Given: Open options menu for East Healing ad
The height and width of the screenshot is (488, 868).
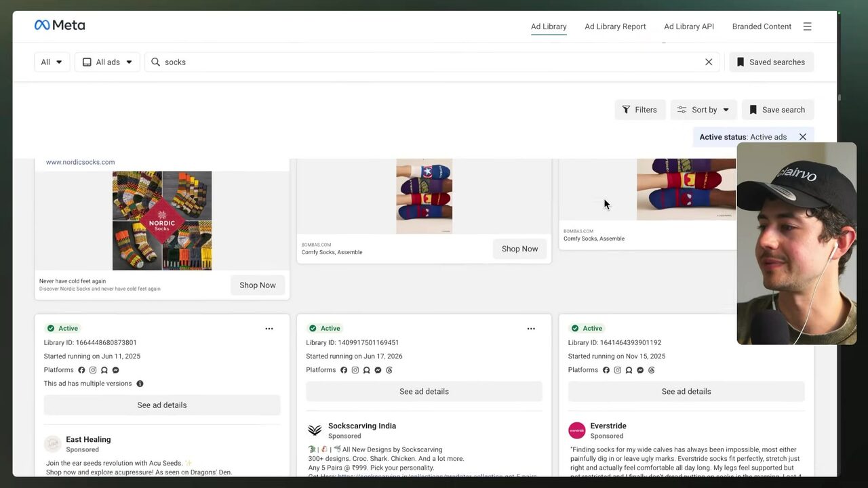Looking at the screenshot, I should [x=269, y=329].
